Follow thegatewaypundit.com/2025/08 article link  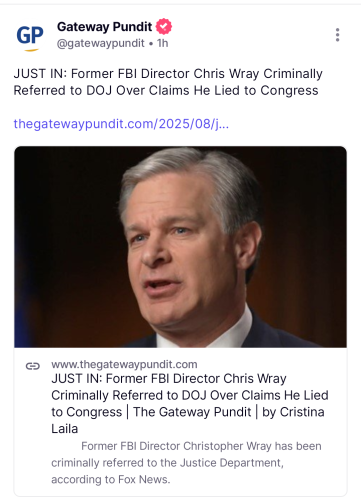121,124
